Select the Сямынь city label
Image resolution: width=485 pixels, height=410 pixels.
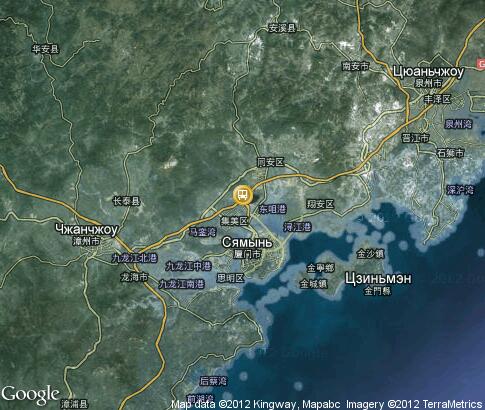[x=247, y=242]
